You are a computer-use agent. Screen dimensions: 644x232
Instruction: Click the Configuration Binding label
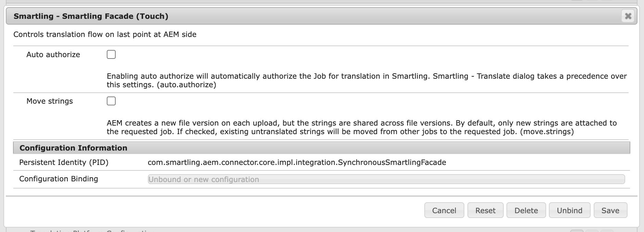tap(59, 179)
